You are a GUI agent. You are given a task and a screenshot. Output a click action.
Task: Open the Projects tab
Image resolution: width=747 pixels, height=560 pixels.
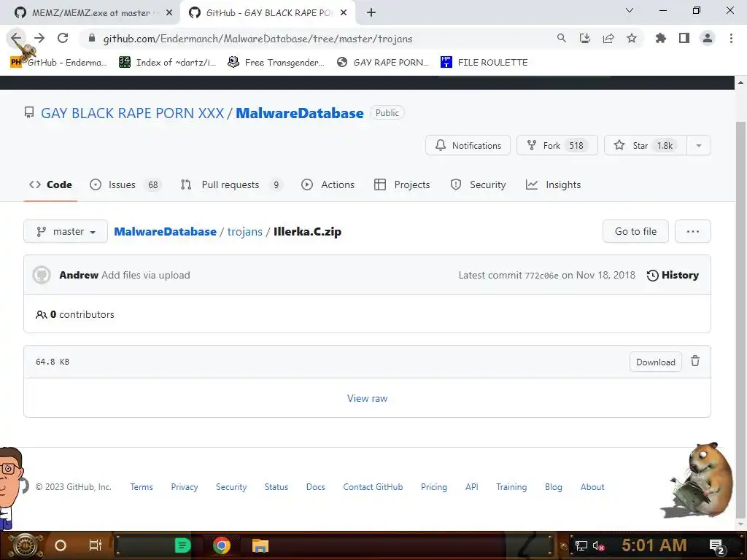point(402,184)
